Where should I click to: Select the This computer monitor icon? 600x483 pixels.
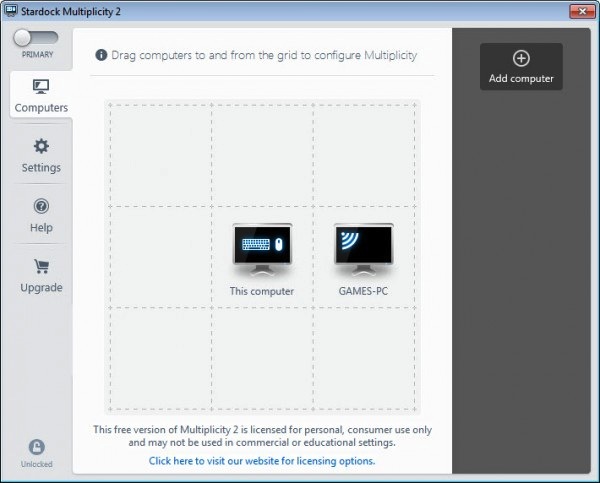tap(262, 249)
